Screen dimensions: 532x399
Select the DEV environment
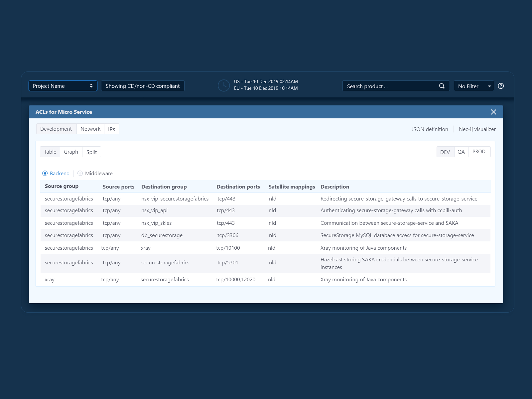point(445,152)
